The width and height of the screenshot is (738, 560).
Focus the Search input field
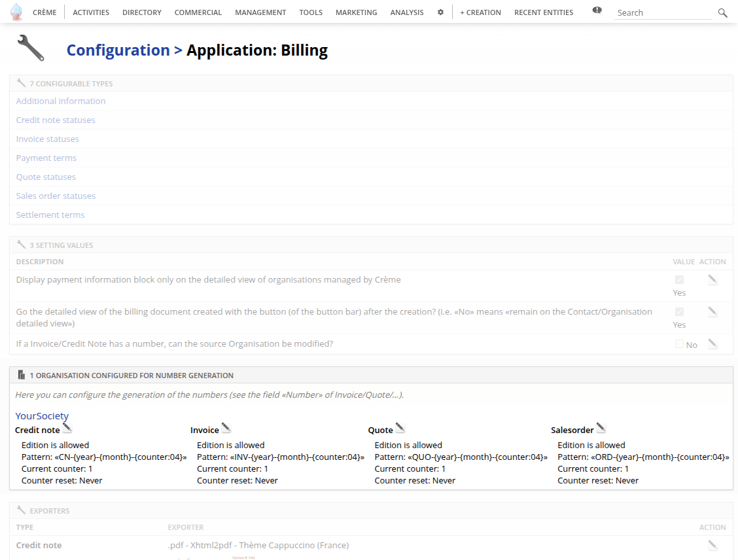pos(663,12)
